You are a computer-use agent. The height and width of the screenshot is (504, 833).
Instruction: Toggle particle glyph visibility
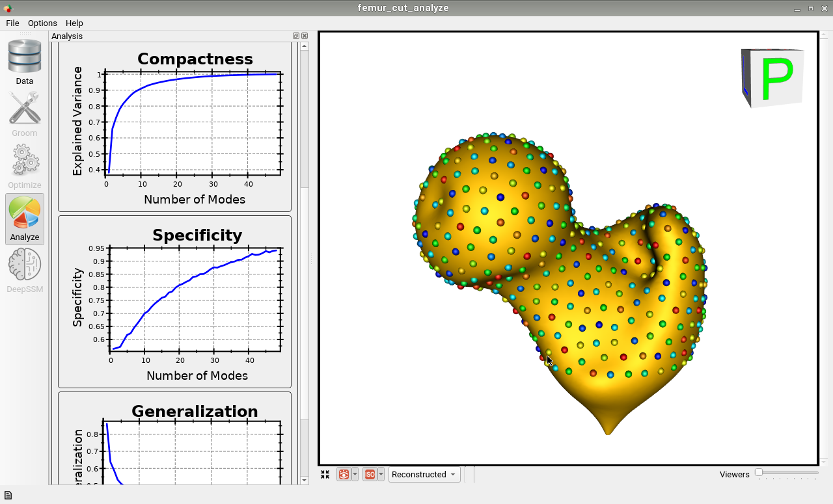point(344,475)
